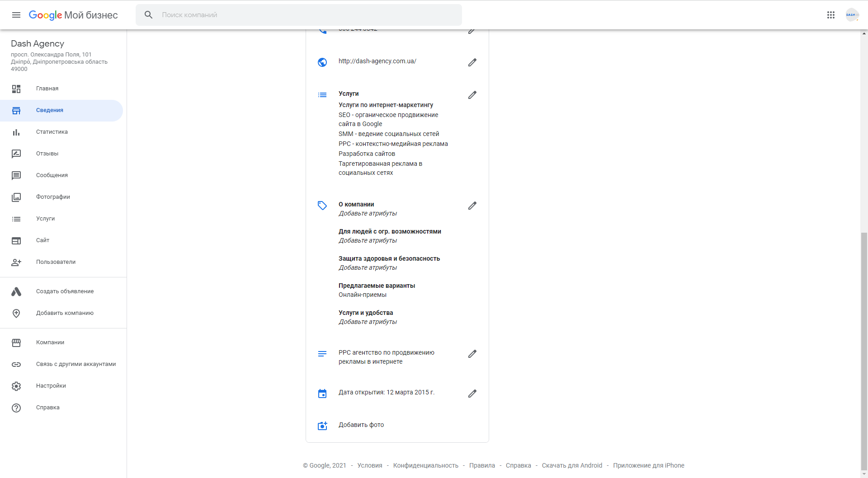Click the attributes tag icon
The height and width of the screenshot is (478, 868).
point(322,206)
